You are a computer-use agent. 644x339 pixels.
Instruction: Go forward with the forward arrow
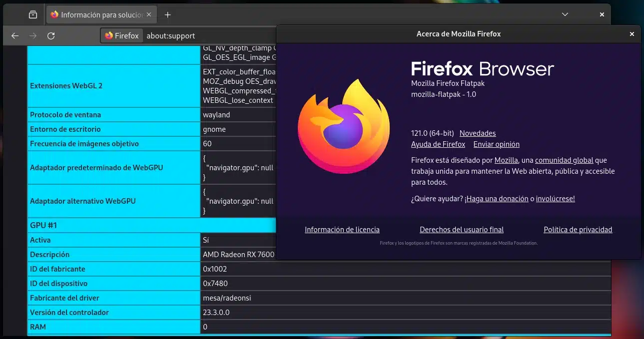[33, 36]
